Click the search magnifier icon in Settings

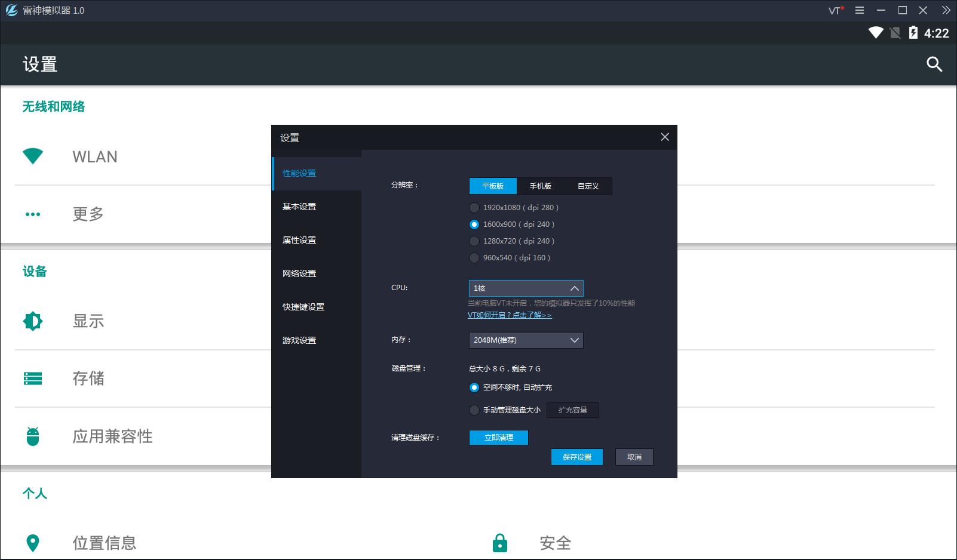[934, 64]
